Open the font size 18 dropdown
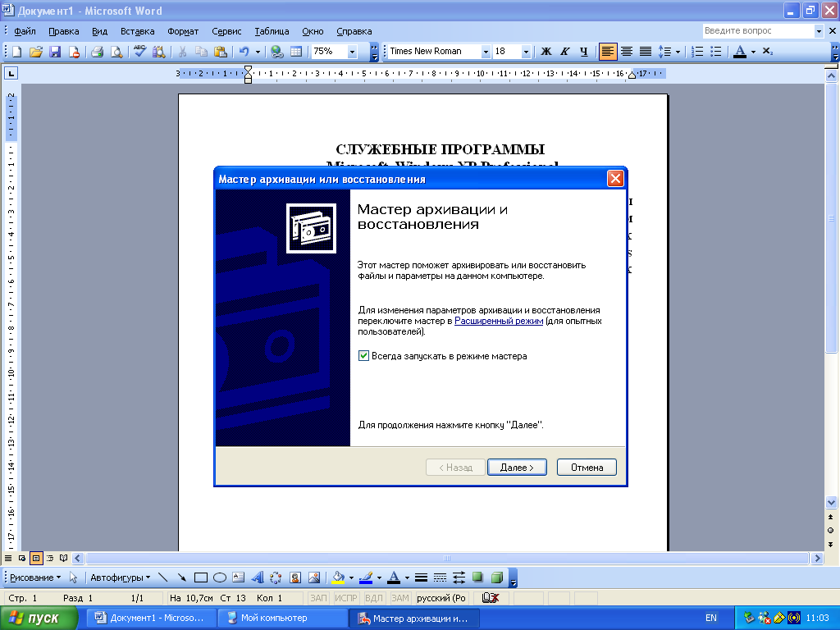840x630 pixels. pos(526,52)
